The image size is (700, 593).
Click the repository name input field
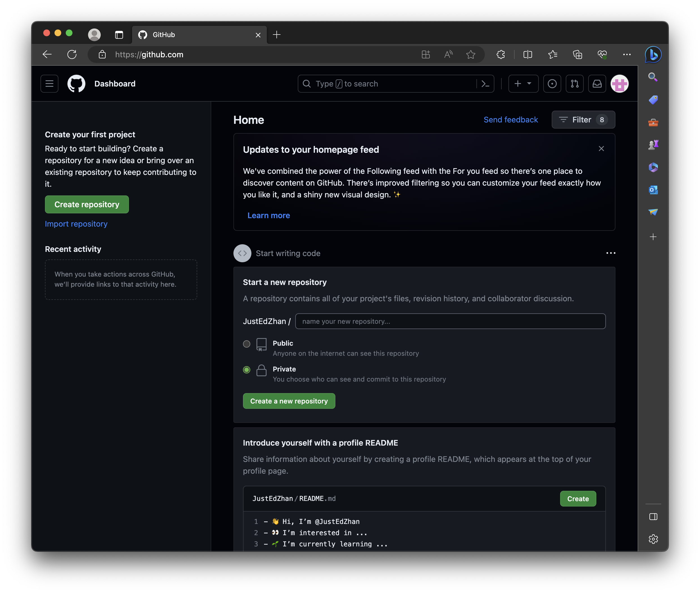click(450, 321)
